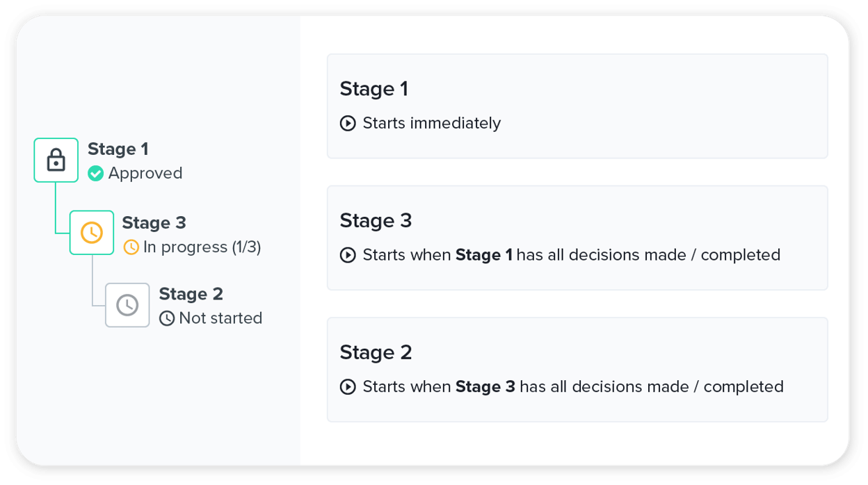Select Stage 3 label in the stage tree
This screenshot has height=485, width=868.
(154, 223)
